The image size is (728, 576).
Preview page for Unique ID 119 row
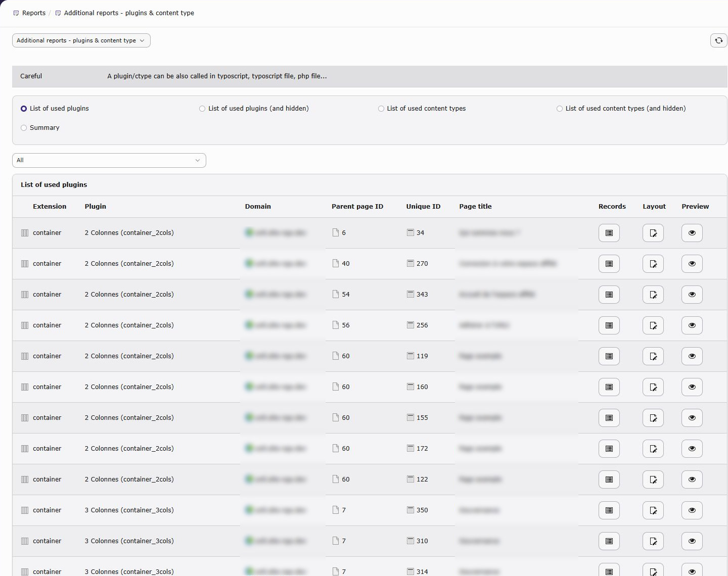[692, 356]
